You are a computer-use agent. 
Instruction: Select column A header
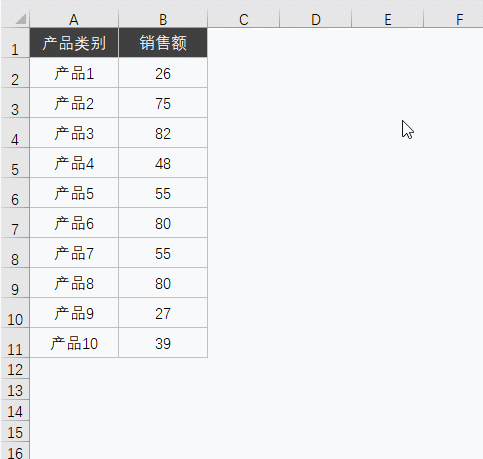point(74,19)
